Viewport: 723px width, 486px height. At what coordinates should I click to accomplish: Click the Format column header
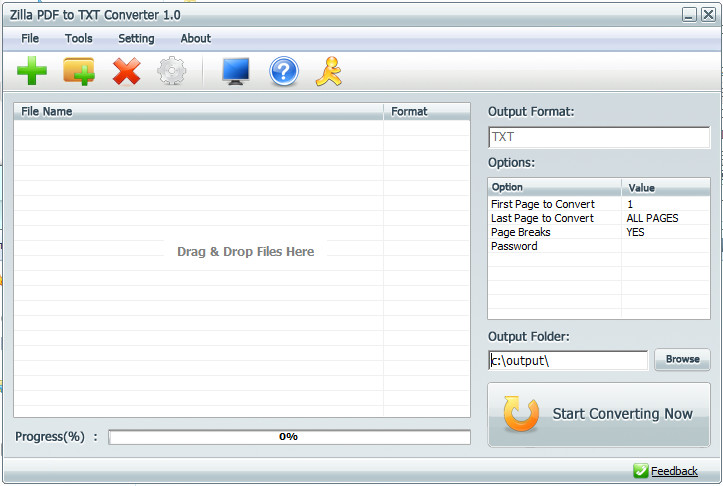pos(427,112)
